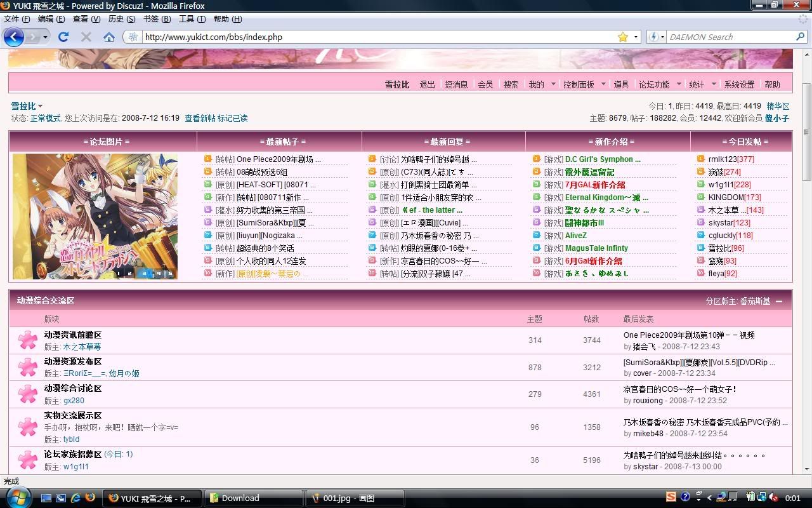Click the search magnifier icon

tap(800, 37)
